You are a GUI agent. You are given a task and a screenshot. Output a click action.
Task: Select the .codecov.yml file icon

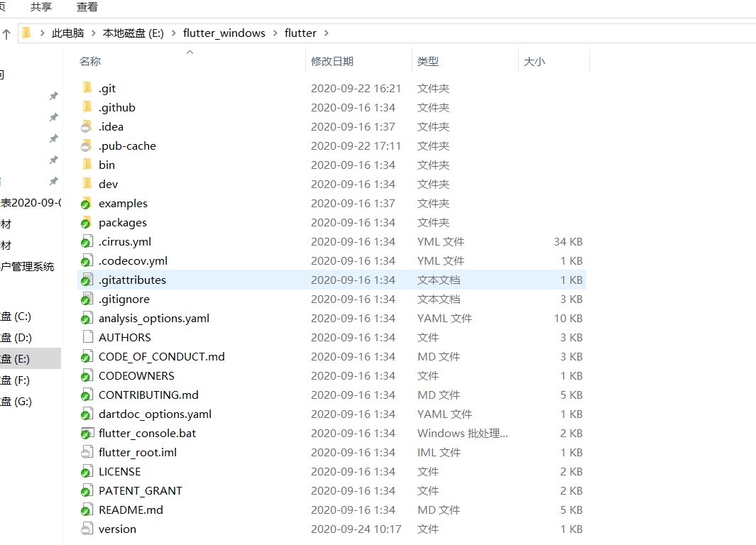point(87,260)
